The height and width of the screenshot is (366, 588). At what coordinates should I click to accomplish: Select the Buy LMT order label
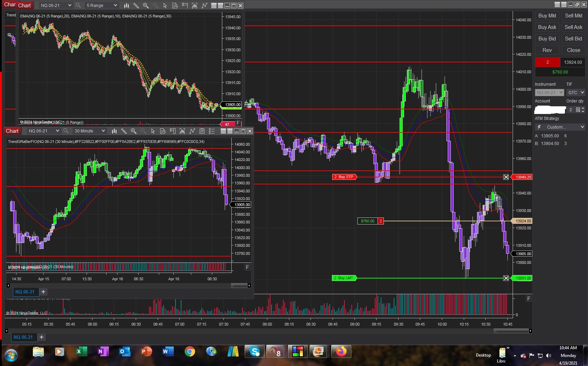pyautogui.click(x=344, y=278)
